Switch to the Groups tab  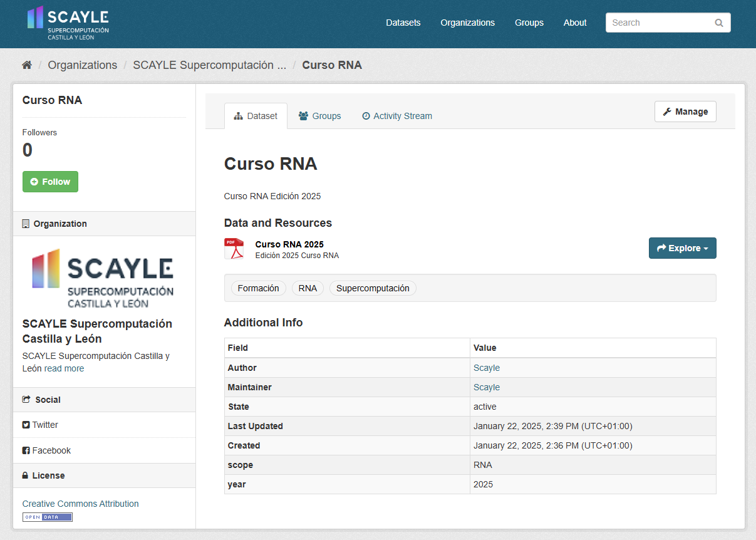319,116
